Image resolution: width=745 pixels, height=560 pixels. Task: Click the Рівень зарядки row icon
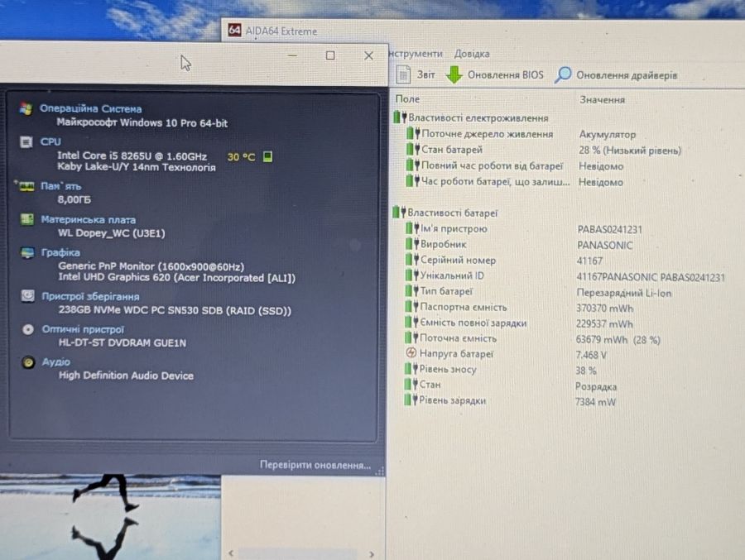click(x=411, y=400)
